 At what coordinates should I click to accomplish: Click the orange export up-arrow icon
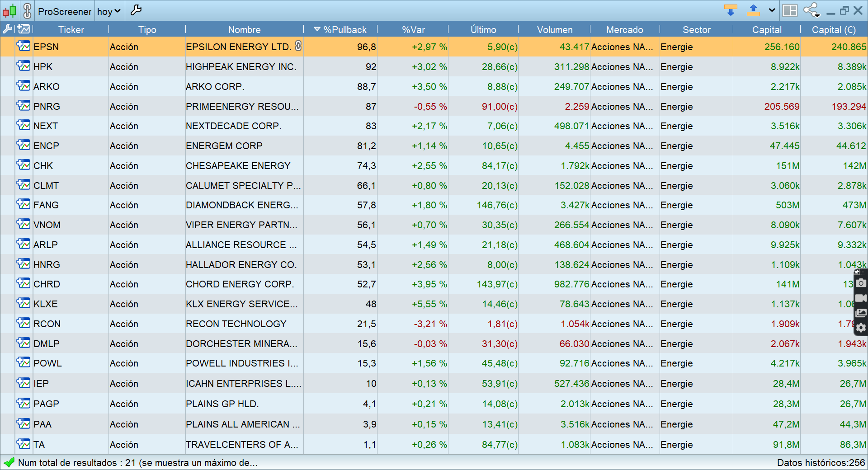(x=753, y=10)
